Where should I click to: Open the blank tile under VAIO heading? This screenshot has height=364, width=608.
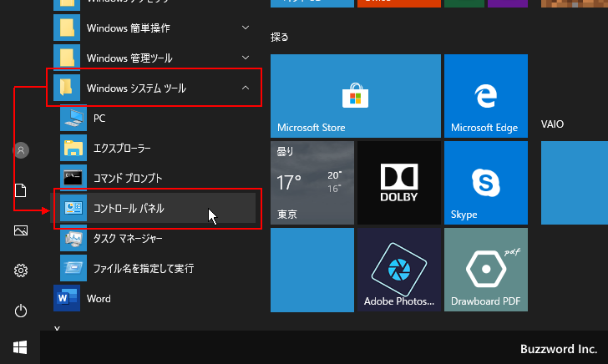click(575, 183)
